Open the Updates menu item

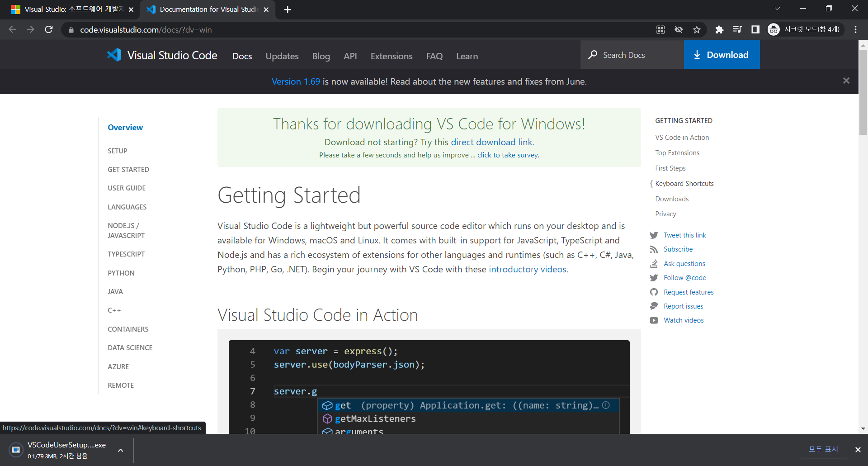pos(282,56)
